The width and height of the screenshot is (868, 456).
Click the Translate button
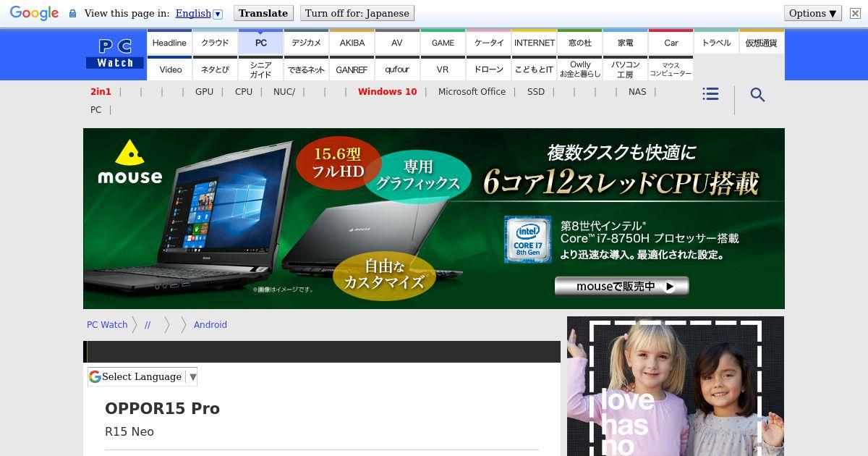point(263,13)
